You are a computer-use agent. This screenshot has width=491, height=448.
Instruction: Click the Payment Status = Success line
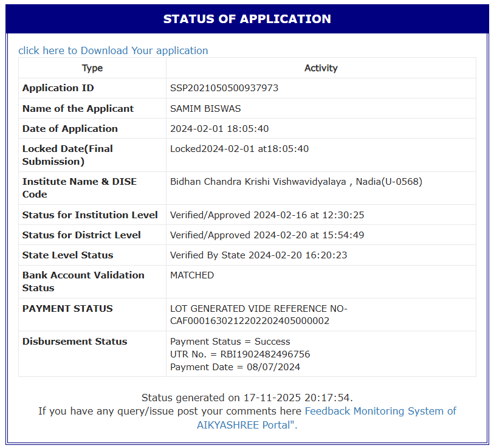(x=230, y=342)
